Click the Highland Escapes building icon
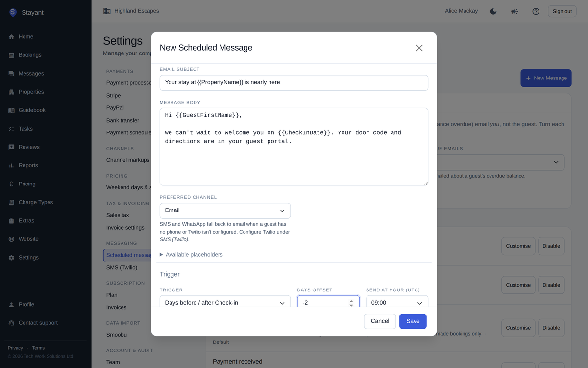The height and width of the screenshot is (368, 588). tap(107, 11)
